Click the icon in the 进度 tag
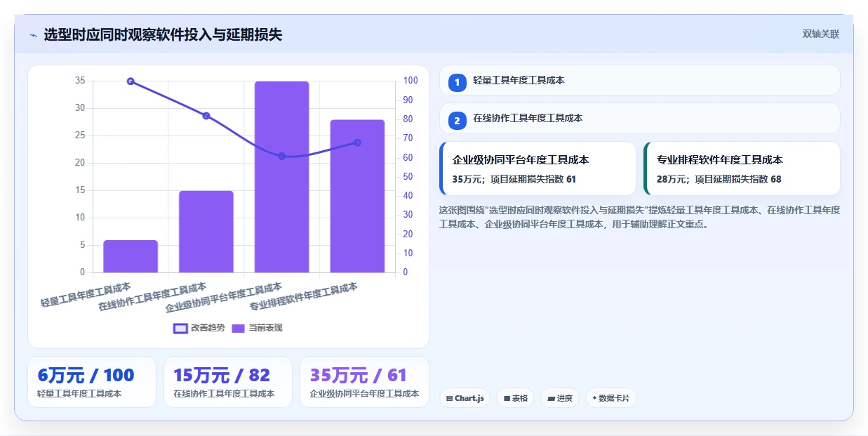This screenshot has height=436, width=868. coord(551,399)
